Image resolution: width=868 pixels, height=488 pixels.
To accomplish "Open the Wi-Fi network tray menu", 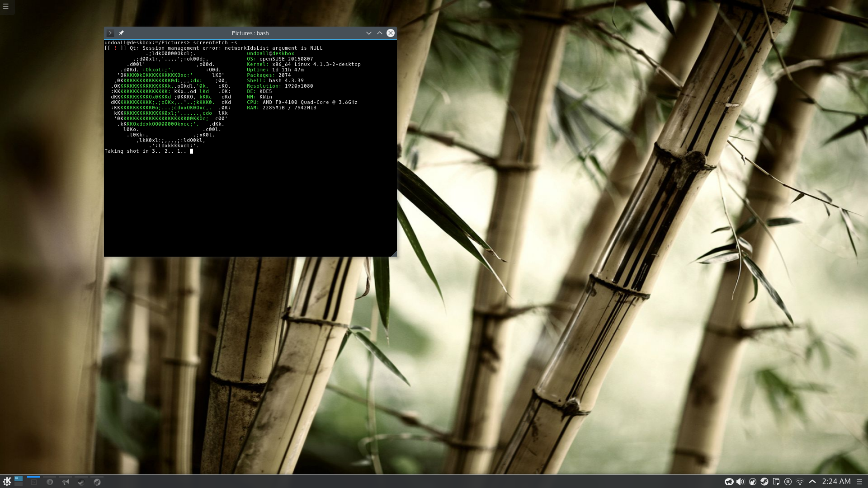I will point(800,482).
